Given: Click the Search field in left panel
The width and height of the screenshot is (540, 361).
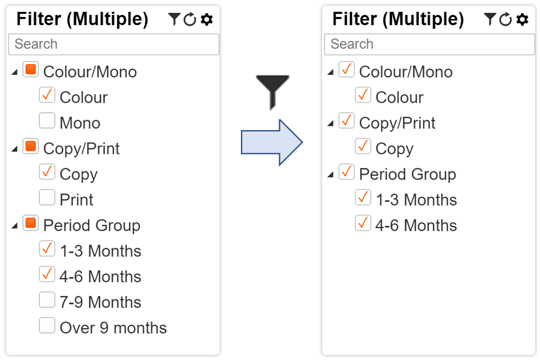Looking at the screenshot, I should 114,44.
